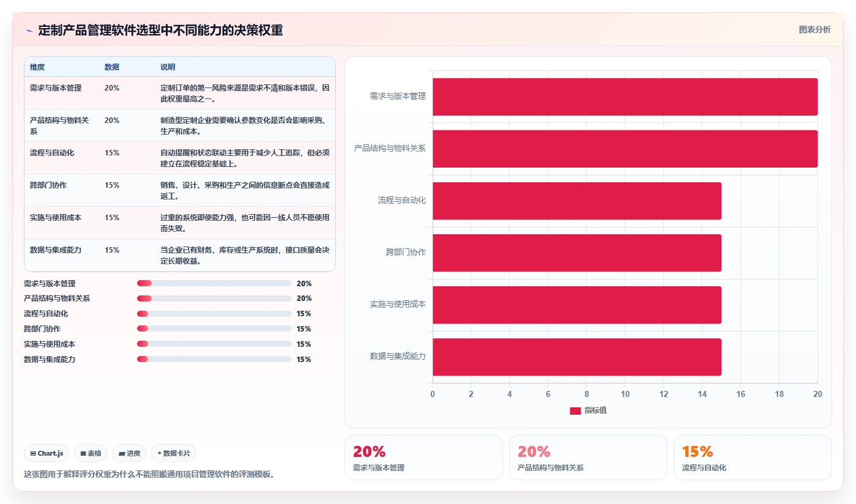Screen dimensions: 856x504
Task: Click the 实施与使用成本 y-axis label in chart
Action: (x=398, y=304)
